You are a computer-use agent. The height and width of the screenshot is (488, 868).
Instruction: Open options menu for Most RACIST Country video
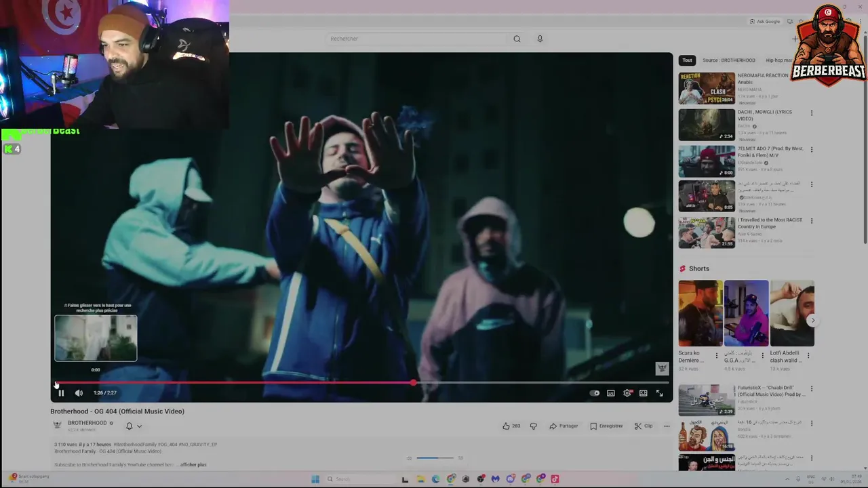[812, 221]
